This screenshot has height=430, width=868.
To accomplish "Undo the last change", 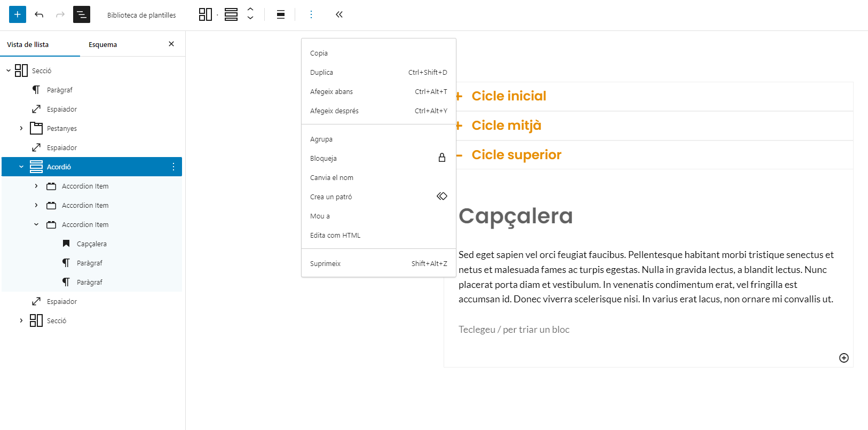I will coord(39,14).
